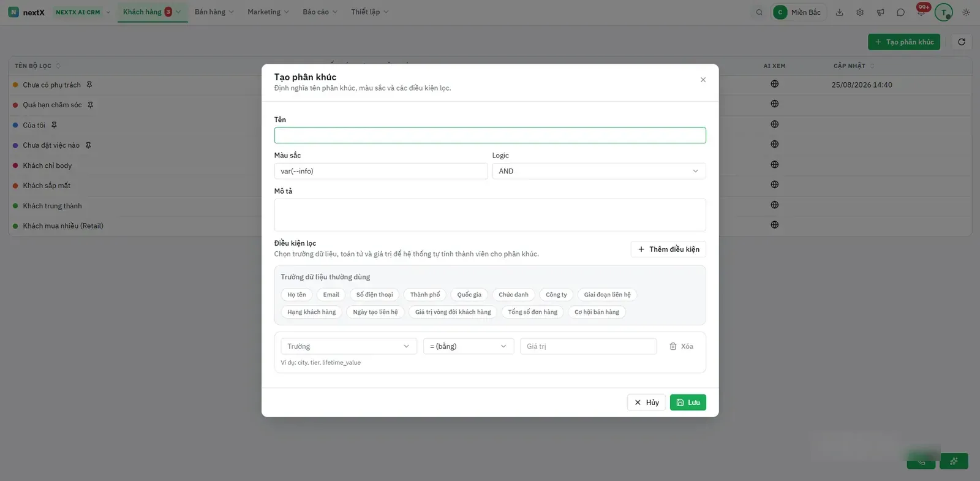Open the search icon in the top bar
This screenshot has width=980, height=481.
tap(759, 12)
